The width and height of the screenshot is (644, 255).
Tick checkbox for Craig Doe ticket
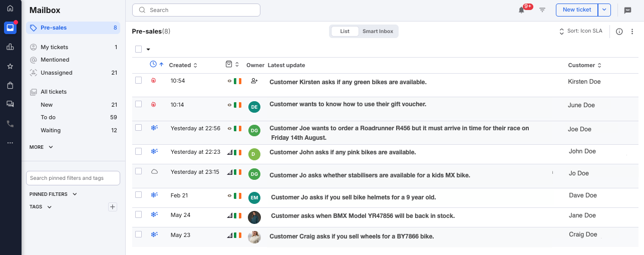click(139, 234)
